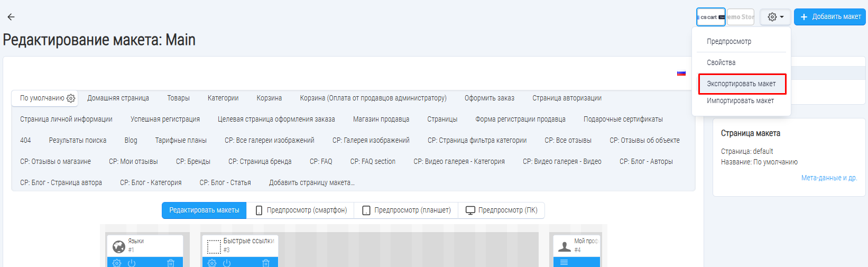The image size is (868, 267).
Task: Switch to Домашняя страница tab
Action: (x=118, y=98)
